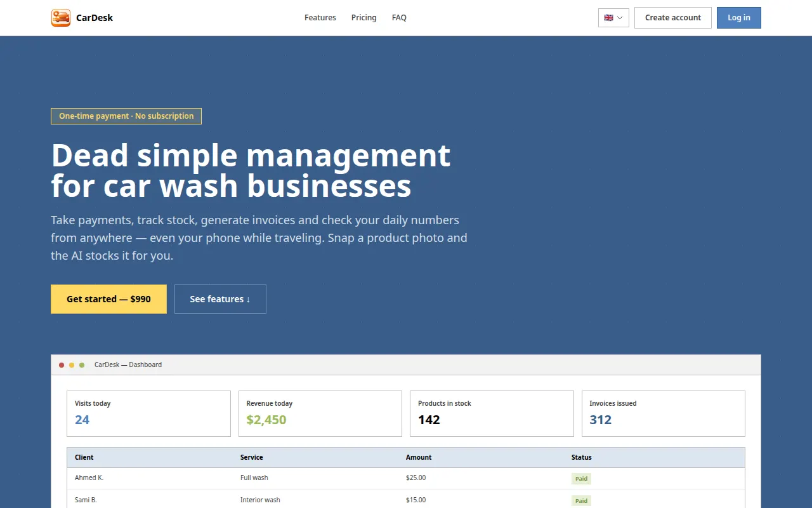Click the Invoices issued 312 value
Viewport: 812px width, 508px height.
tap(600, 420)
